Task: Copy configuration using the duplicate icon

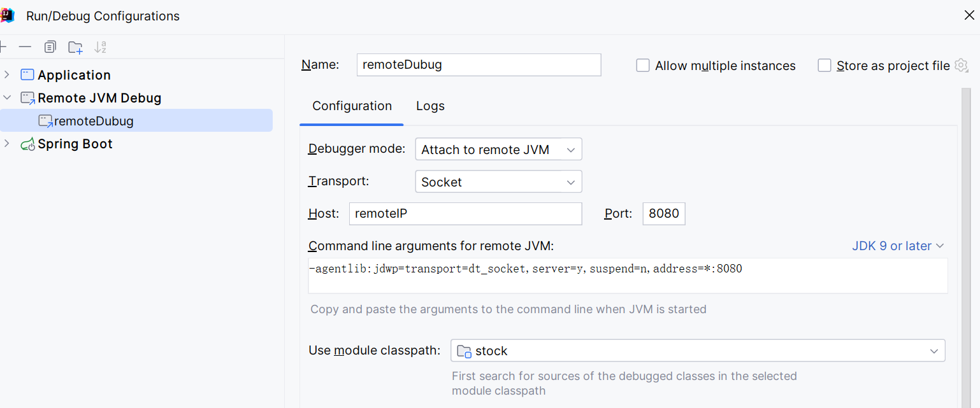Action: point(50,46)
